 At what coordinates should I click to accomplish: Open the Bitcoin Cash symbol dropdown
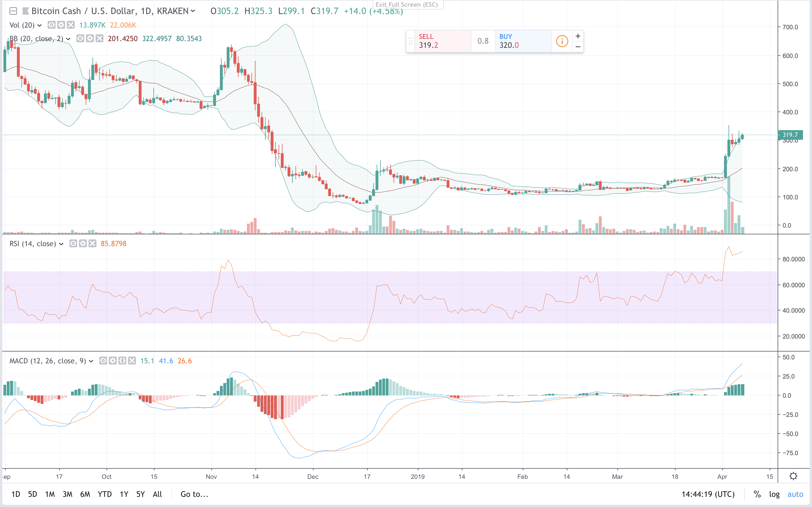[x=192, y=11]
